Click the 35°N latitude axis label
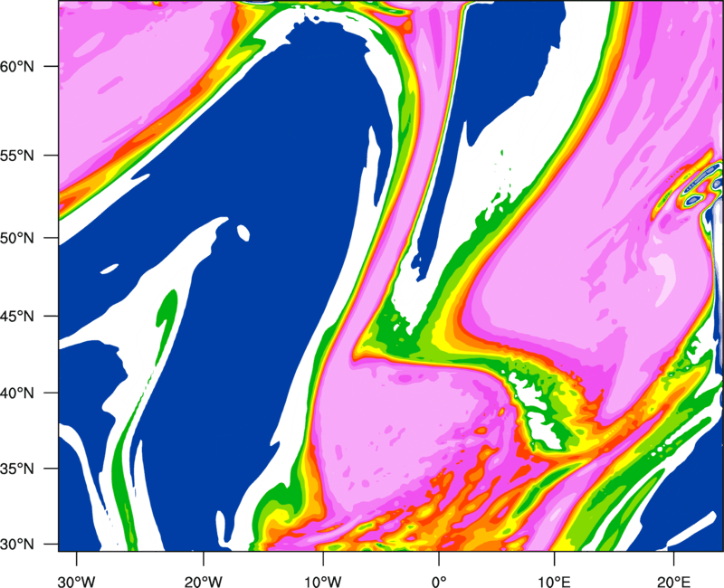Image resolution: width=724 pixels, height=588 pixels. tap(17, 469)
